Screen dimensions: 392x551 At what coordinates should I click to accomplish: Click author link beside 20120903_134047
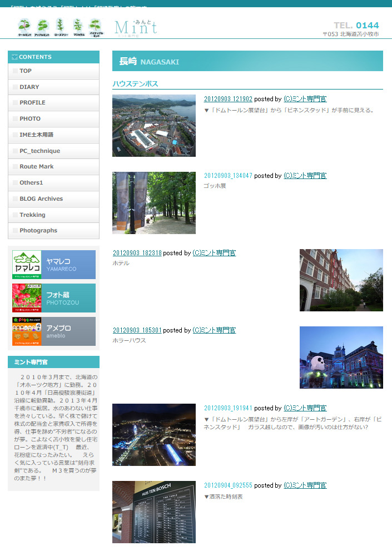click(305, 176)
